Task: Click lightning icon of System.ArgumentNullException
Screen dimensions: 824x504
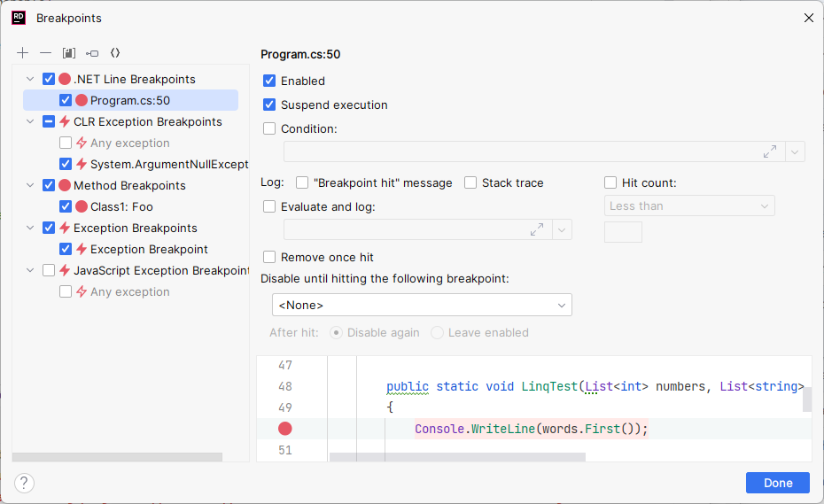Action: click(x=82, y=164)
